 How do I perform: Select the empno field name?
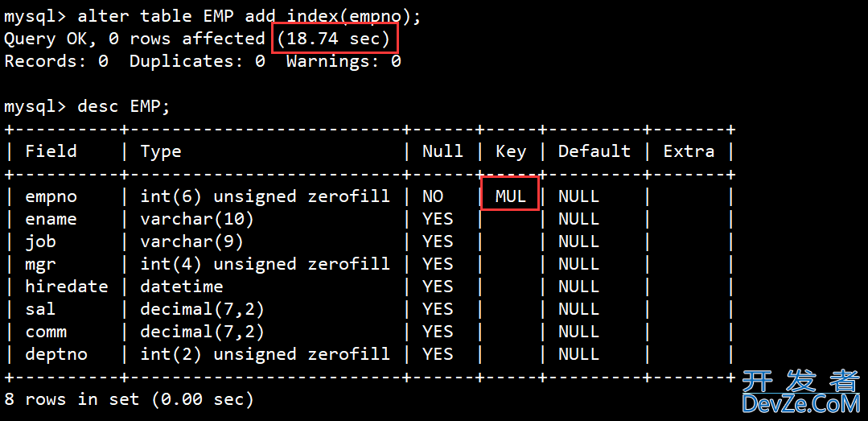click(51, 196)
